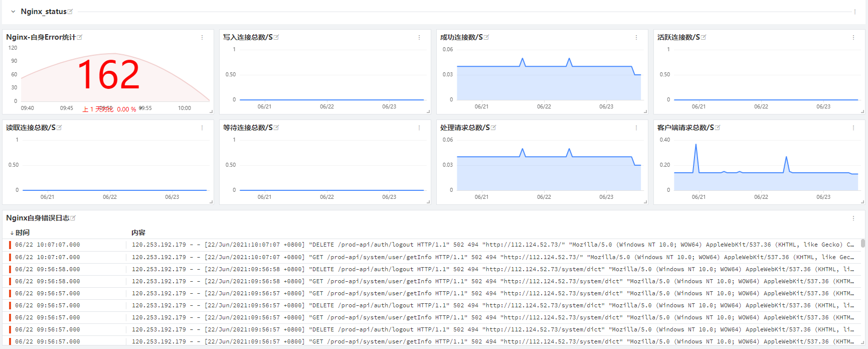Click edit icon beside 写入连接总数/S title
Screen dimensions: 868x349
(x=276, y=37)
